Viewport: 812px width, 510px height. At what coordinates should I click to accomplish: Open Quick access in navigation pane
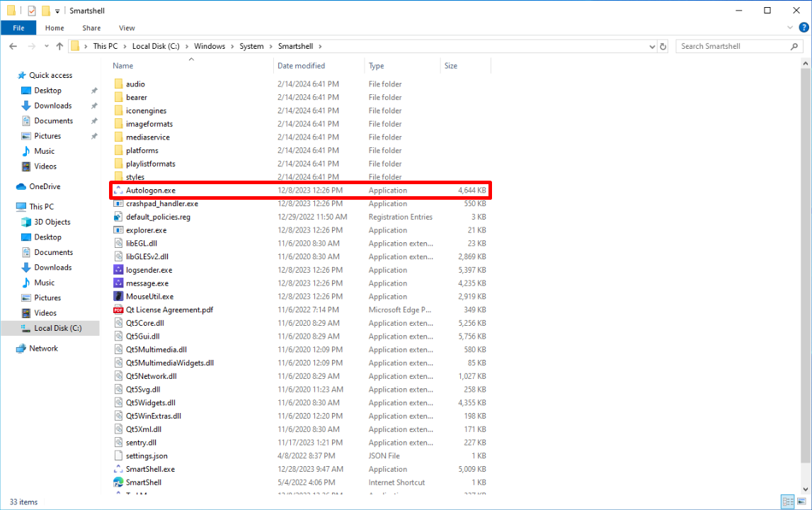tap(51, 75)
